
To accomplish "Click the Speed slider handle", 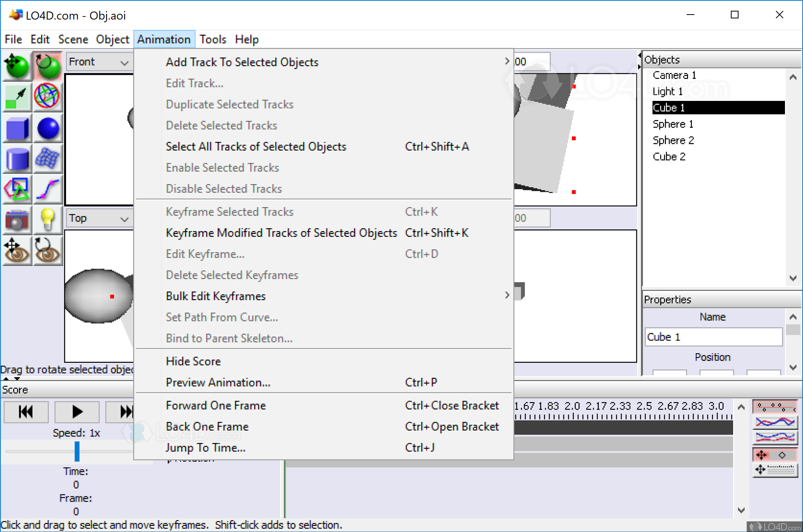I will 77,451.
